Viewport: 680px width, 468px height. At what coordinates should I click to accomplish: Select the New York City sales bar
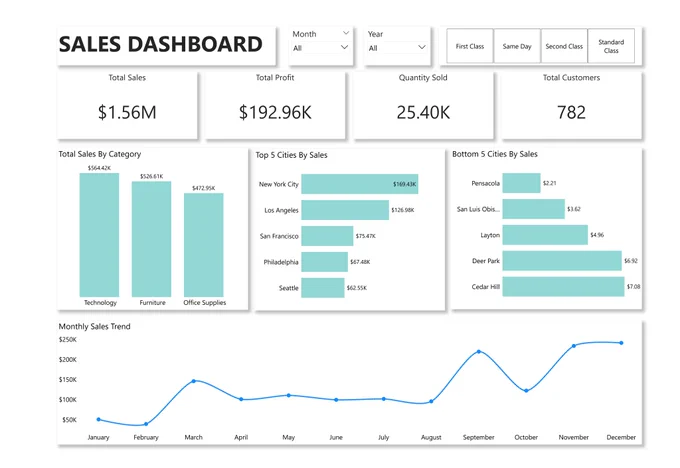click(360, 184)
